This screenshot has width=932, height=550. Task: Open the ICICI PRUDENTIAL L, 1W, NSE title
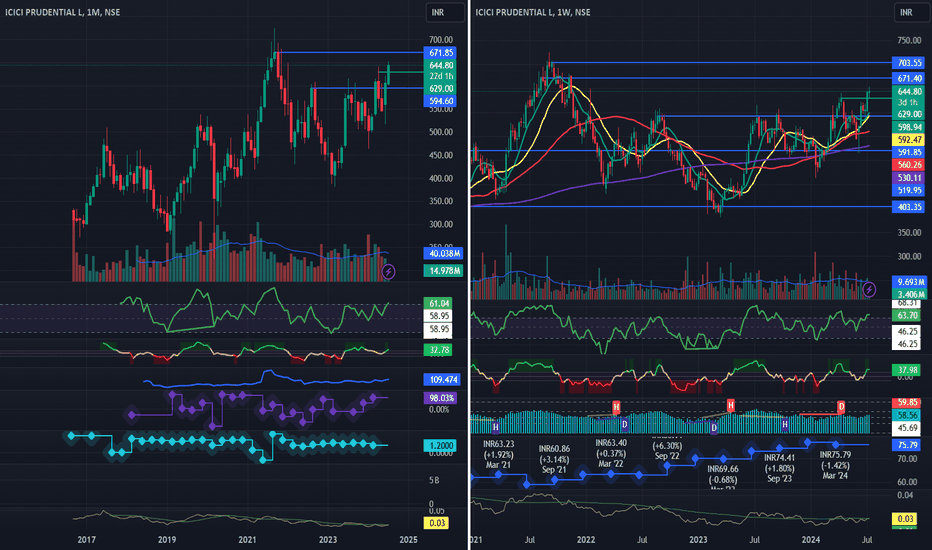click(x=533, y=12)
